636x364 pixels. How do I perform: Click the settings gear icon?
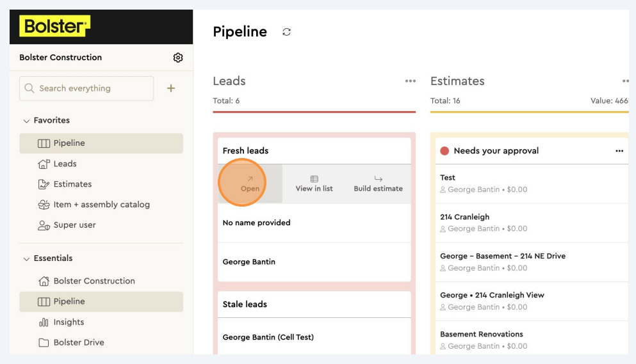178,58
